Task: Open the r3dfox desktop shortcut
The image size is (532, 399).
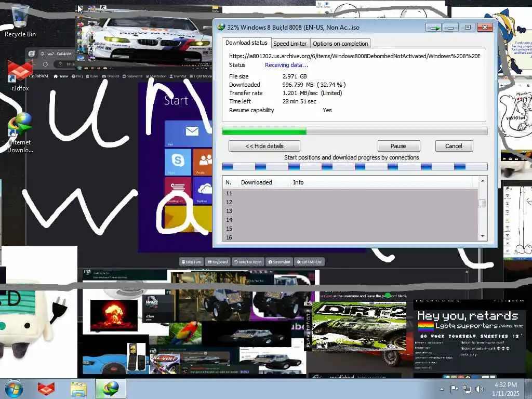Action: (x=20, y=76)
